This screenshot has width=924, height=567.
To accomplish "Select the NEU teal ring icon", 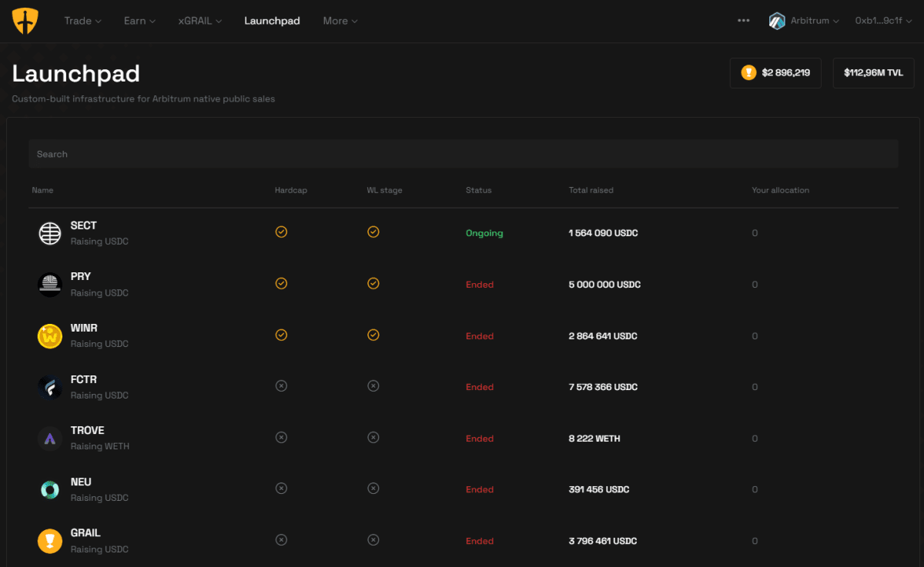I will pyautogui.click(x=50, y=490).
